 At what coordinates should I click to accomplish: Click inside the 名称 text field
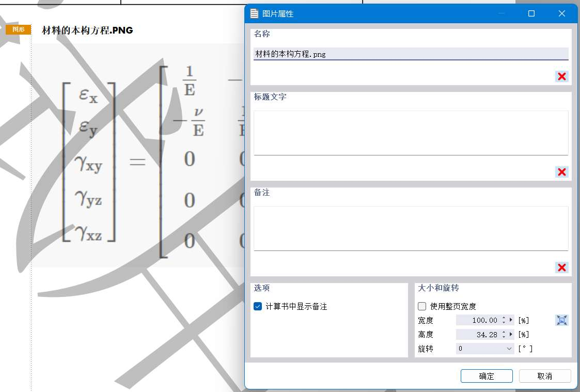click(362, 53)
